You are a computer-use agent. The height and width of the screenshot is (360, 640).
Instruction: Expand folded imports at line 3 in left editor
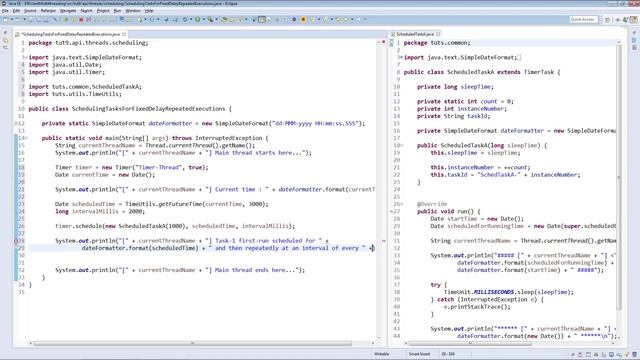(27, 58)
